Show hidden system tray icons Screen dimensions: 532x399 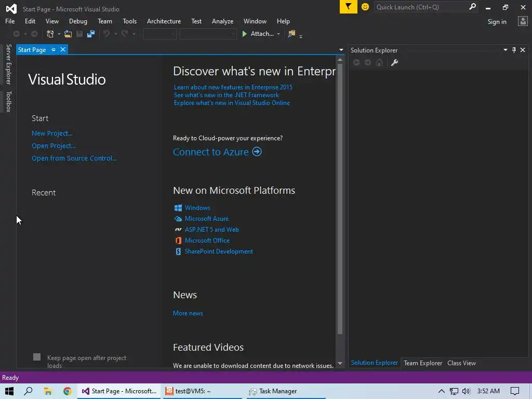coord(441,391)
